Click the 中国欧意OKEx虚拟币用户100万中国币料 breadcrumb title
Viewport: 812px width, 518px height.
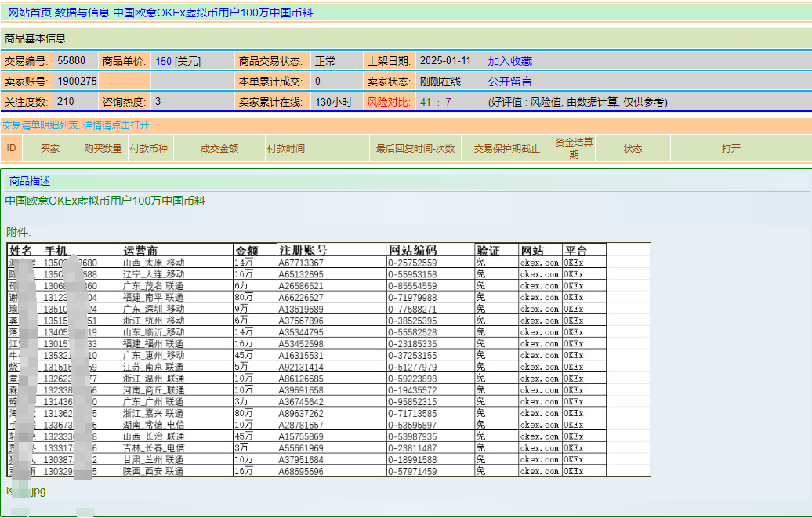(213, 13)
